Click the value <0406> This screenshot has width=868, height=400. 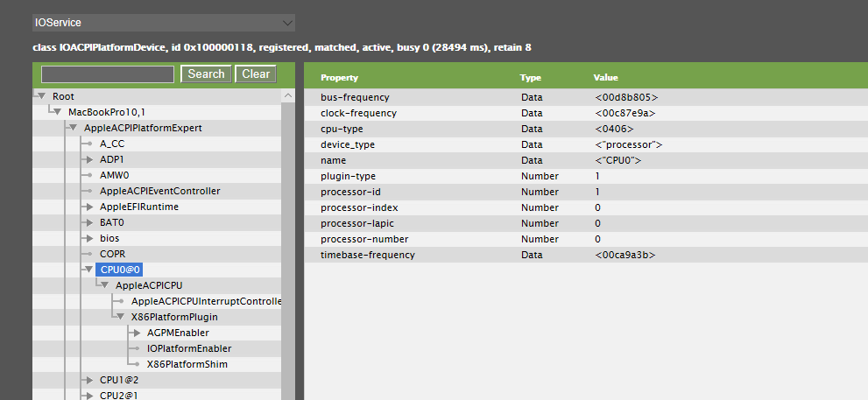pyautogui.click(x=615, y=129)
